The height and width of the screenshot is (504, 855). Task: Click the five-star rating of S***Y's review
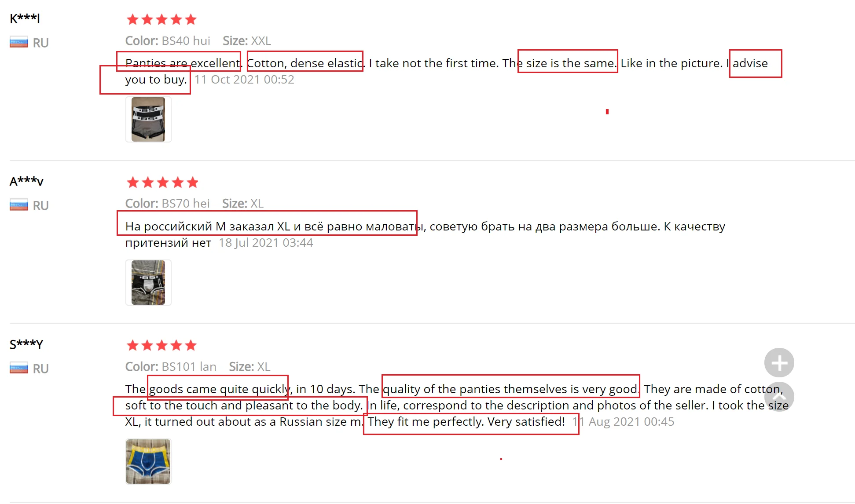click(161, 345)
